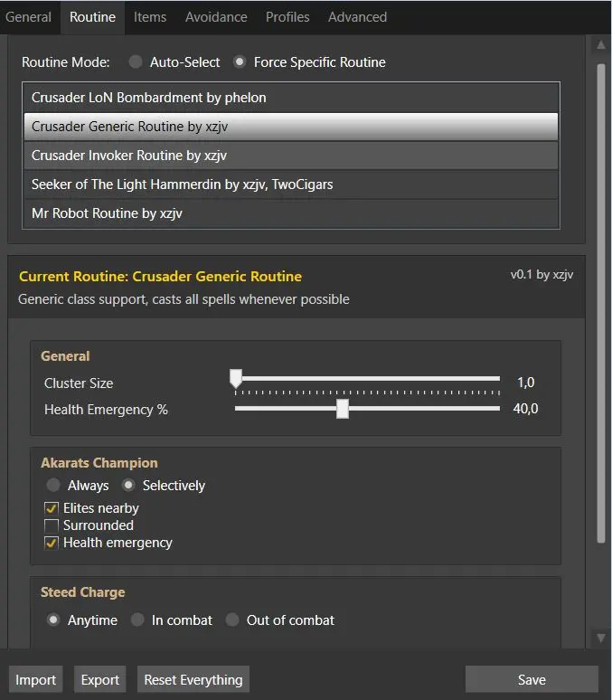The image size is (612, 700).
Task: Click the Reset Everything button
Action: (x=193, y=679)
